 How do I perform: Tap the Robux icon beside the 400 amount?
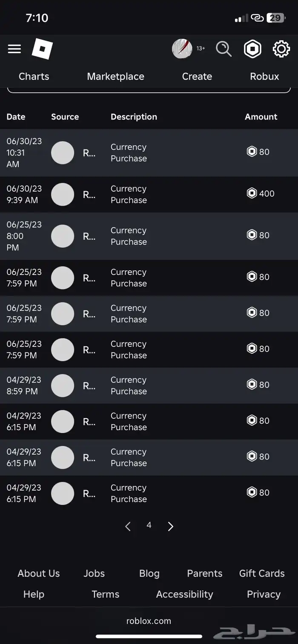pos(252,193)
